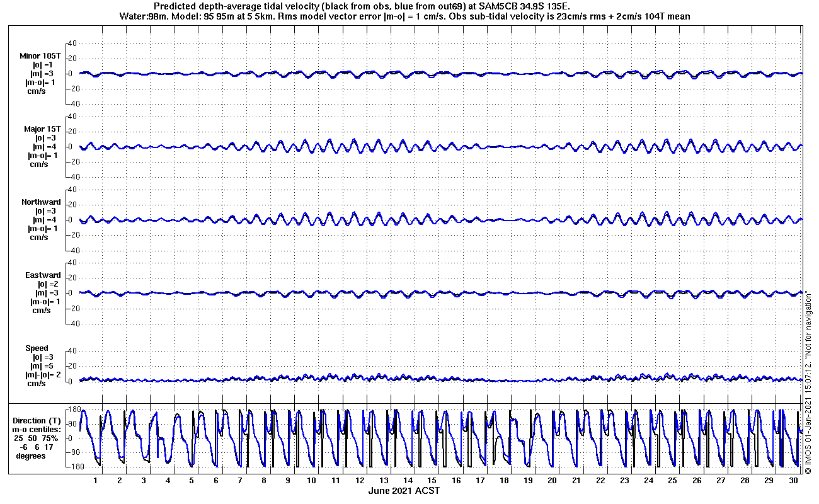819x504 pixels.
Task: Click day 13 on the date axis
Action: pyautogui.click(x=384, y=480)
